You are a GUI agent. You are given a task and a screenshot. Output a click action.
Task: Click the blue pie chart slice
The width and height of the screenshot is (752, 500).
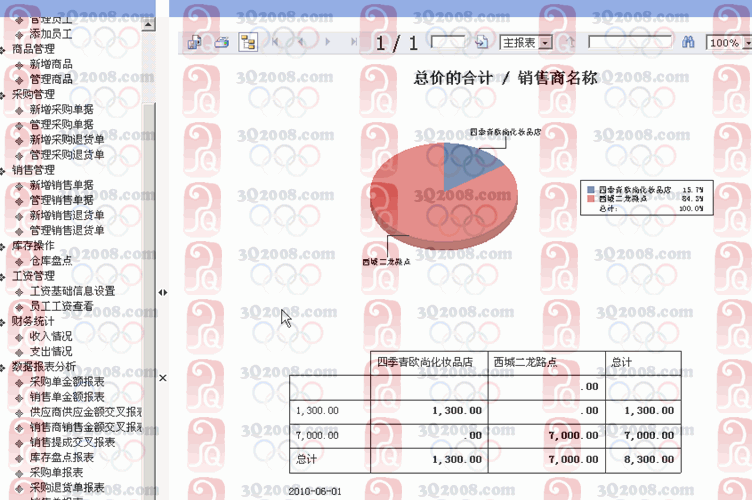[x=465, y=163]
